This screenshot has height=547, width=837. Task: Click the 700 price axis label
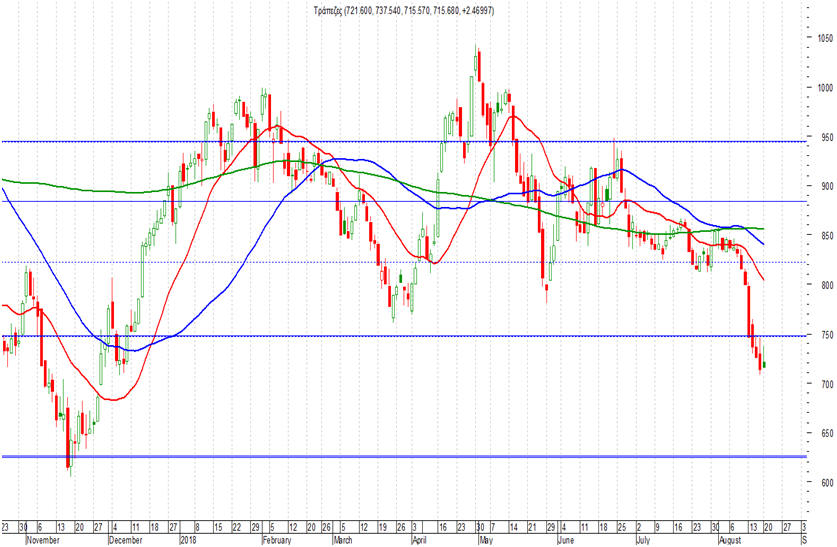(825, 384)
